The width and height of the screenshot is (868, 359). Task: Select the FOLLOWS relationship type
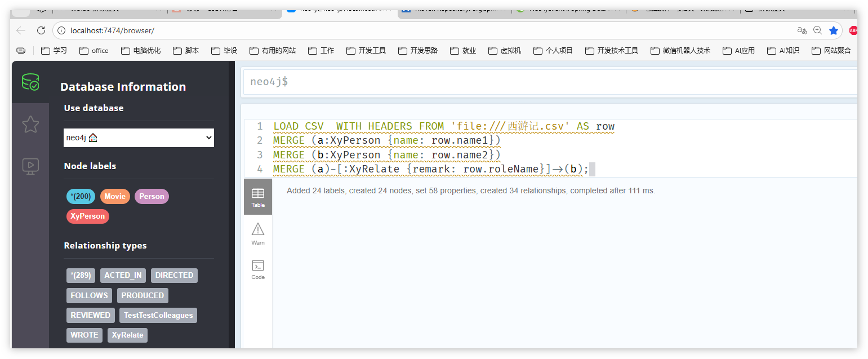[x=89, y=295]
